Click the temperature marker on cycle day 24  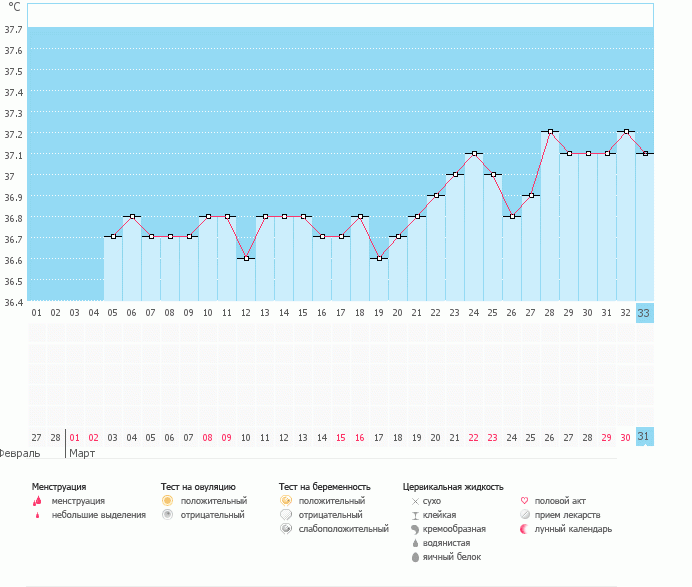(x=474, y=153)
